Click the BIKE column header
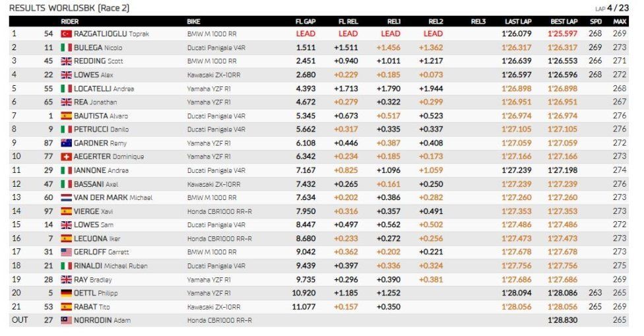644x336 pixels. [x=193, y=21]
